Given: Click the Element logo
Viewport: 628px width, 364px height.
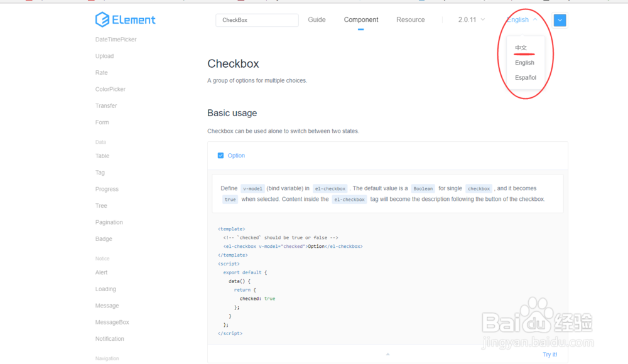Looking at the screenshot, I should (125, 19).
